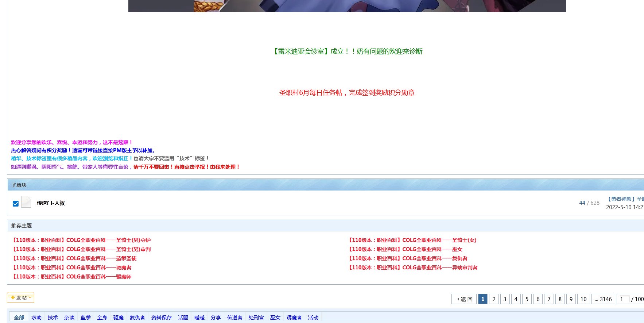
Task: Select the 复仇者 filter tab
Action: [x=137, y=318]
